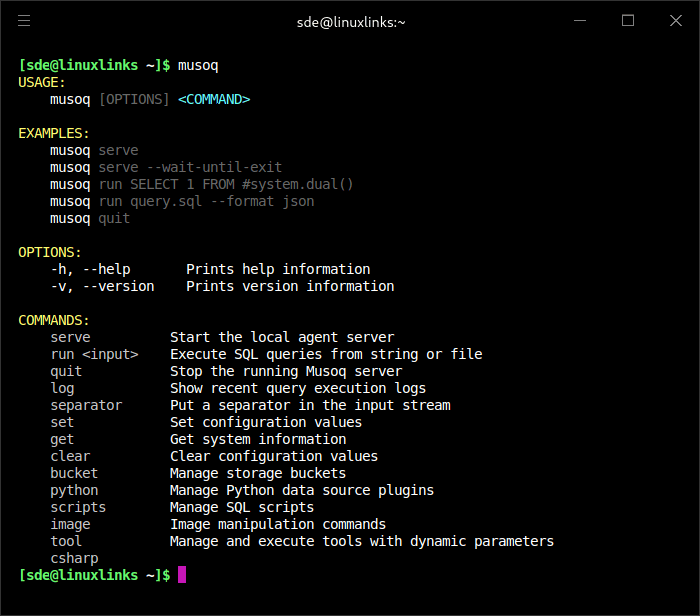
Task: Click the 'quit' command in COMMANDS list
Action: pyautogui.click(x=66, y=372)
